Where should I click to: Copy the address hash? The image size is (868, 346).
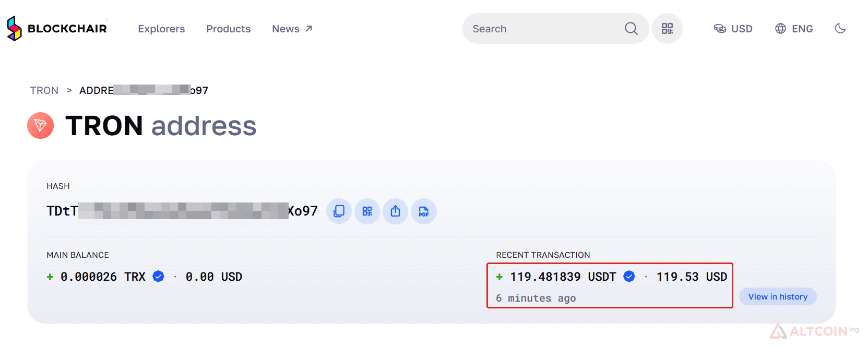click(x=339, y=211)
